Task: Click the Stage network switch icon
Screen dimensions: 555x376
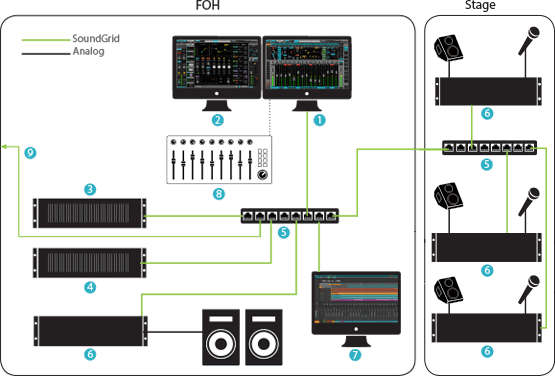Action: (490, 148)
